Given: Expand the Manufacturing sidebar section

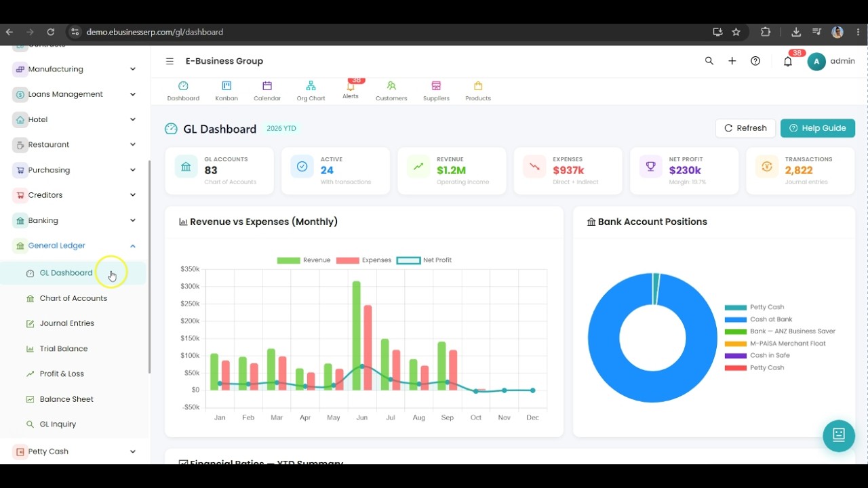Looking at the screenshot, I should click(x=75, y=69).
